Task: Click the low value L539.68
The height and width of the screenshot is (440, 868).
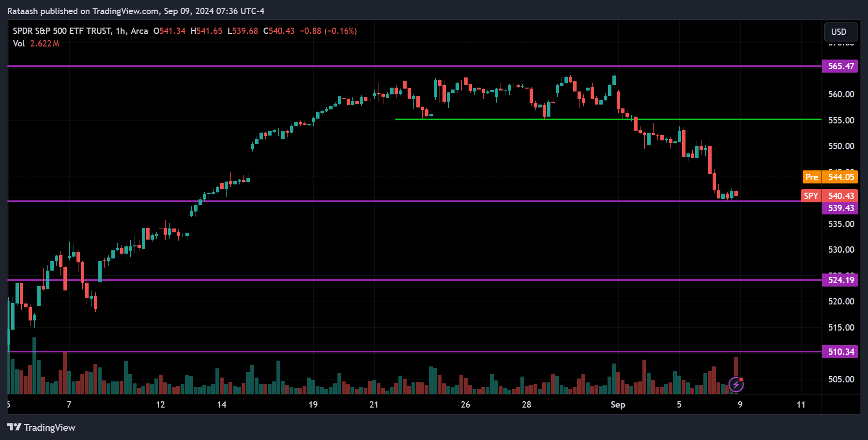Action: pos(243,31)
